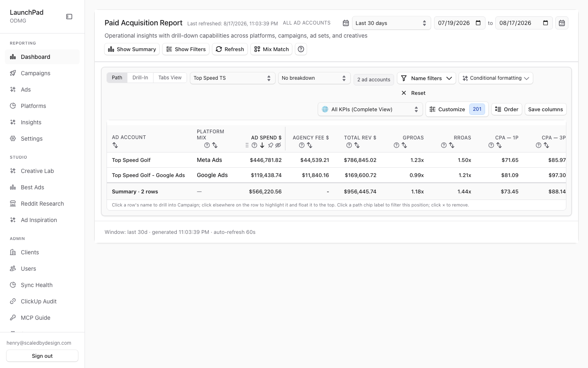The height and width of the screenshot is (368, 588).
Task: Click the Sign out button
Action: (42, 356)
